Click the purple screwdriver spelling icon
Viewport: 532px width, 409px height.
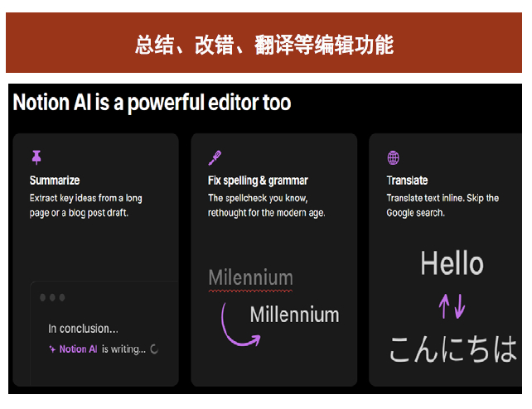(215, 158)
